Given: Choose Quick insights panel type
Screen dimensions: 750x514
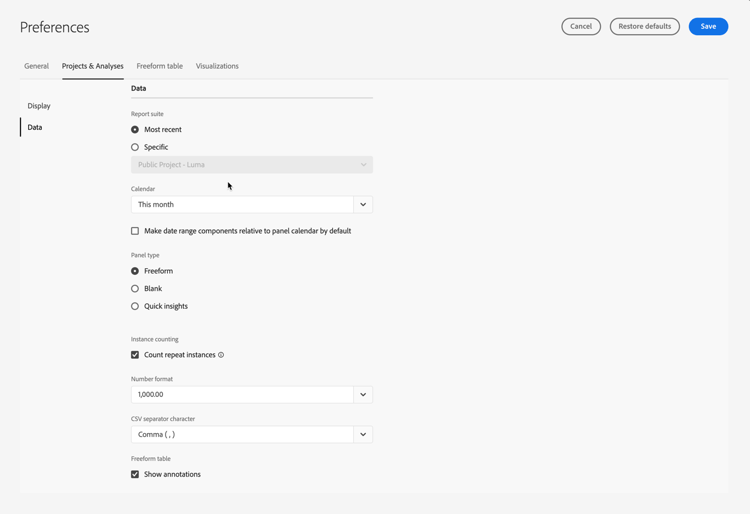Looking at the screenshot, I should tap(135, 306).
